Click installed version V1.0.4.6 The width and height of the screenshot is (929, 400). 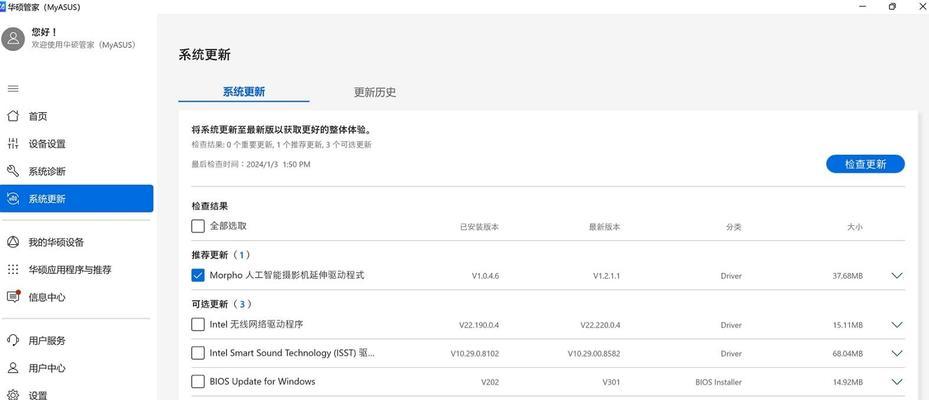pyautogui.click(x=485, y=276)
